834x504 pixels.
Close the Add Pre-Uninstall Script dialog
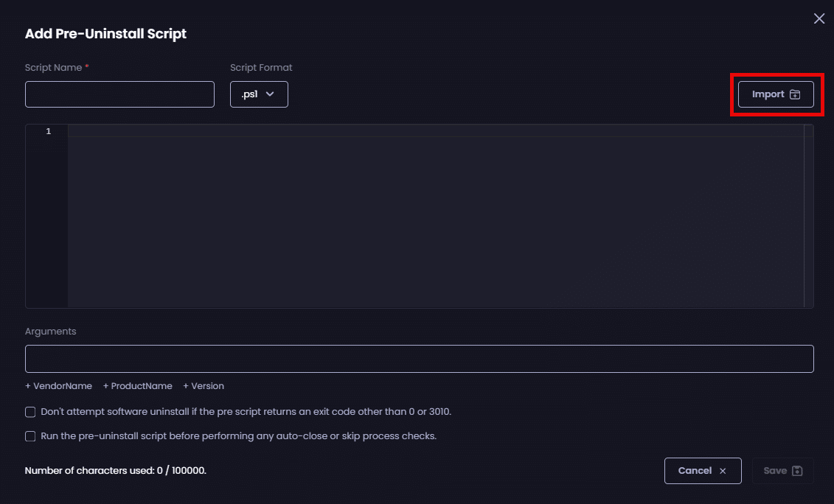click(819, 19)
